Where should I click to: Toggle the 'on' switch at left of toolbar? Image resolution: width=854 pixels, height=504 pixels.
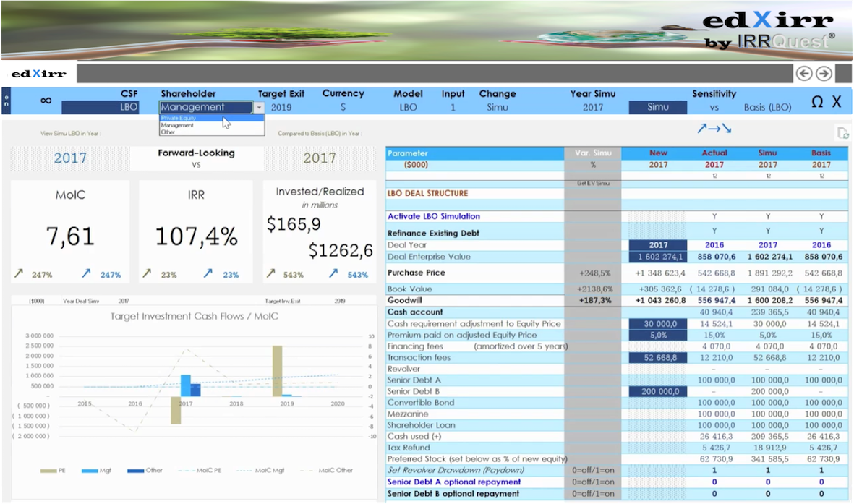pos(6,101)
